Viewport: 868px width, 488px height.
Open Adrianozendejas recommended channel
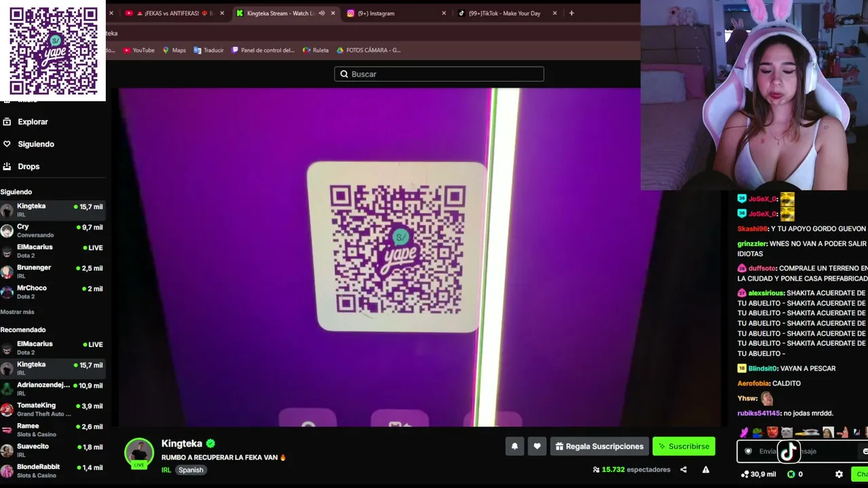pyautogui.click(x=52, y=388)
